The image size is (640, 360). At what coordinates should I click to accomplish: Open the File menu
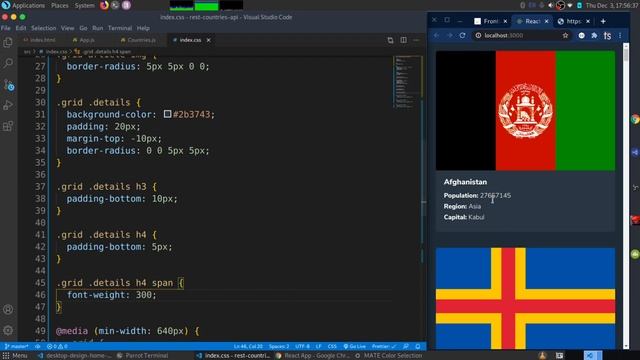pos(6,28)
